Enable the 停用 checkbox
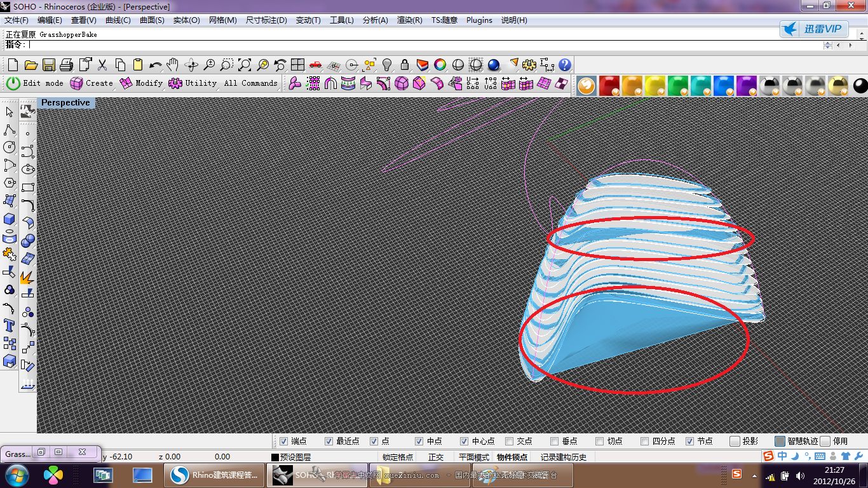 (x=825, y=441)
